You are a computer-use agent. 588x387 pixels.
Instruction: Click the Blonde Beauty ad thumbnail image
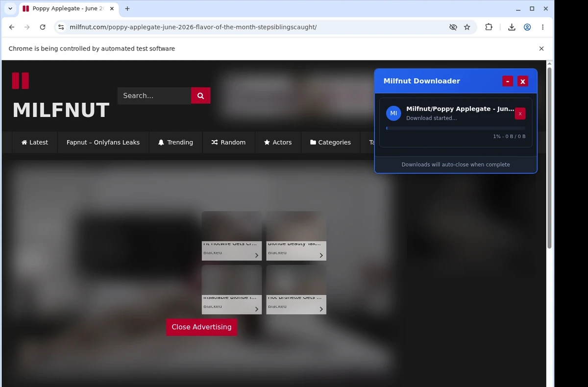(296, 226)
